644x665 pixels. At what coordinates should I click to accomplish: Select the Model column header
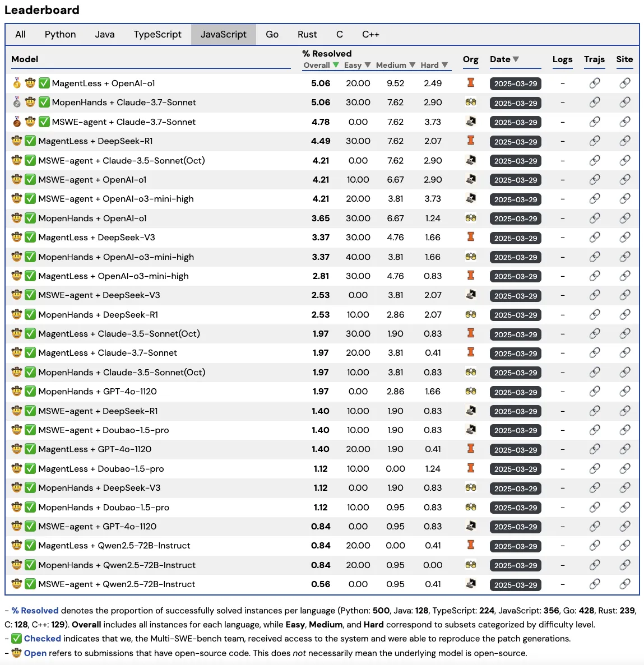[x=24, y=59]
